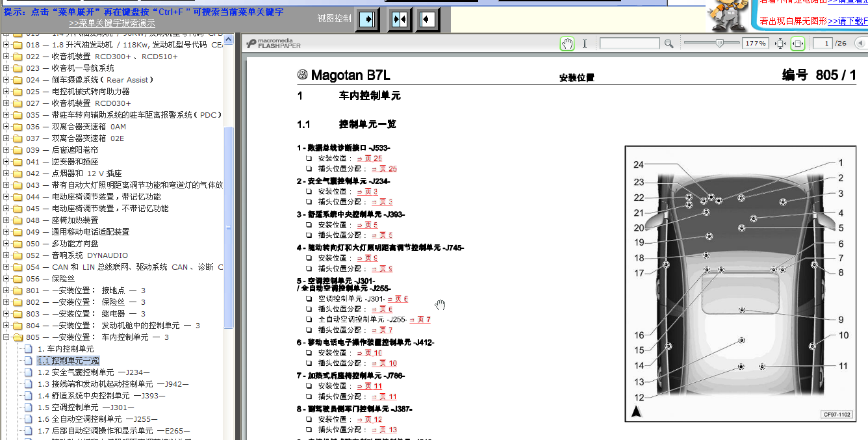The height and width of the screenshot is (440, 868).
Task: Click the car interior location diagram
Action: tap(740, 283)
